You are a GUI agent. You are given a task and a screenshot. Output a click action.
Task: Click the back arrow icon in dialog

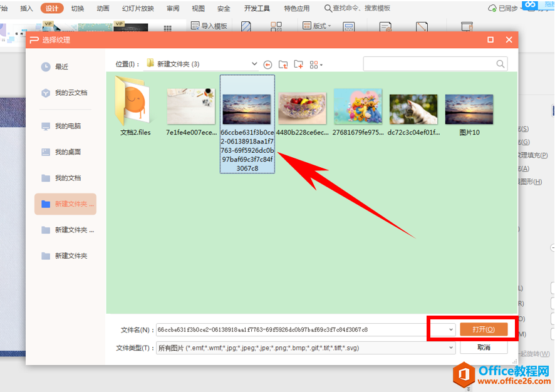coord(267,64)
